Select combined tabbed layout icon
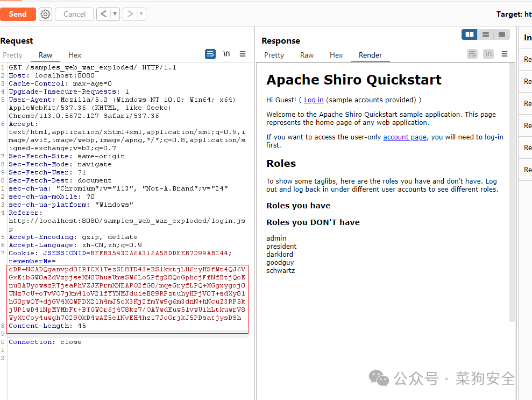532x400 pixels. click(501, 34)
